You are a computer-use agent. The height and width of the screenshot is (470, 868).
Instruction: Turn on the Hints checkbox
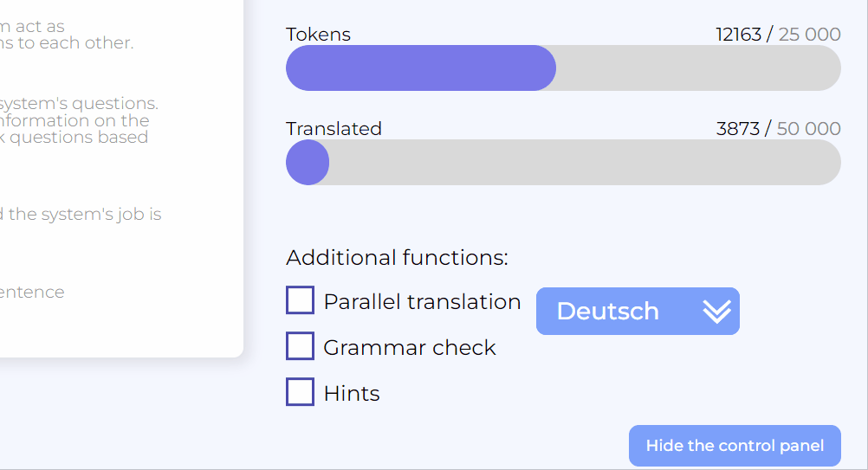(x=300, y=392)
